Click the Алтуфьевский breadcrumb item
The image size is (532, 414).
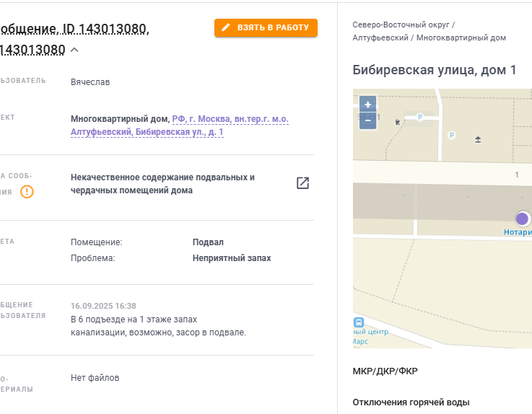point(380,38)
